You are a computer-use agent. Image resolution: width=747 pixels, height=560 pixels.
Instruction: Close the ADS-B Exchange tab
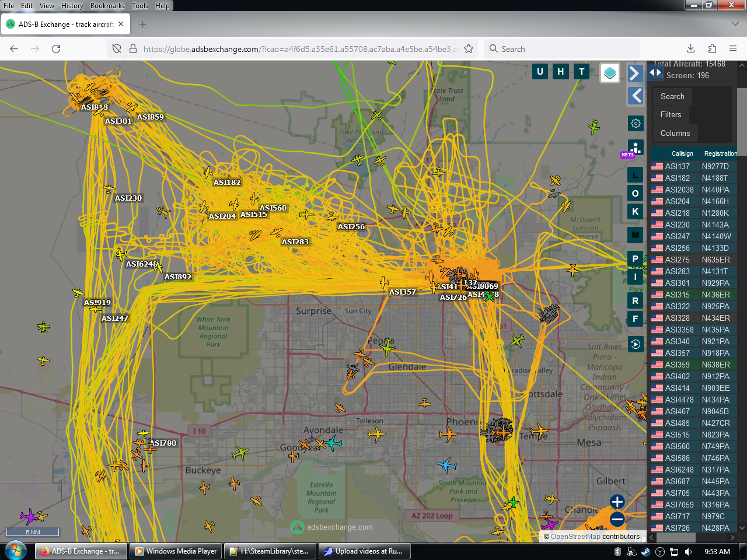tap(121, 24)
